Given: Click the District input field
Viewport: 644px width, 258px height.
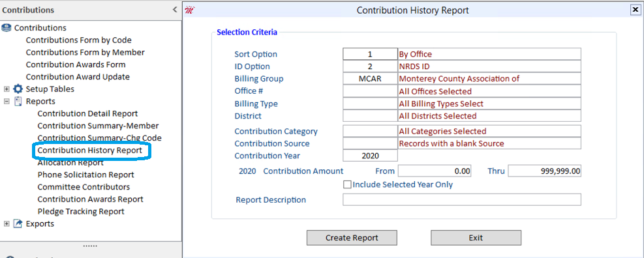Looking at the screenshot, I should click(370, 116).
